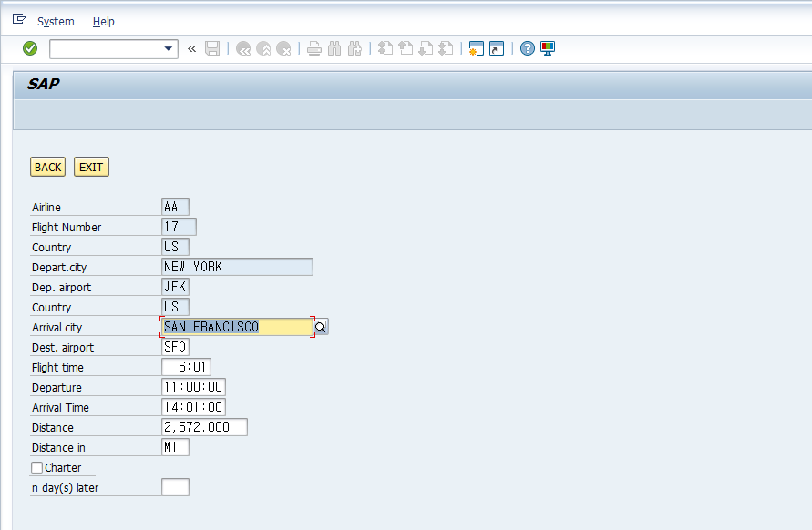Click the Depart.city label
Viewport: 812px width, 530px height.
click(59, 268)
